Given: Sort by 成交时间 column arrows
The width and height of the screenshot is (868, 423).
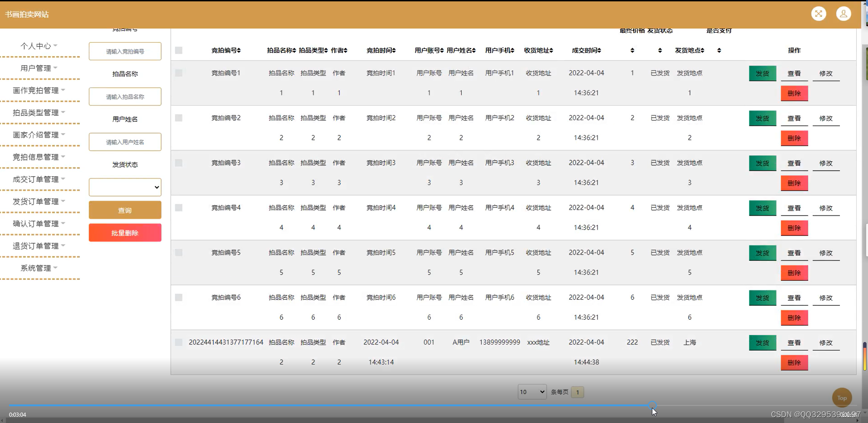Looking at the screenshot, I should (x=599, y=50).
